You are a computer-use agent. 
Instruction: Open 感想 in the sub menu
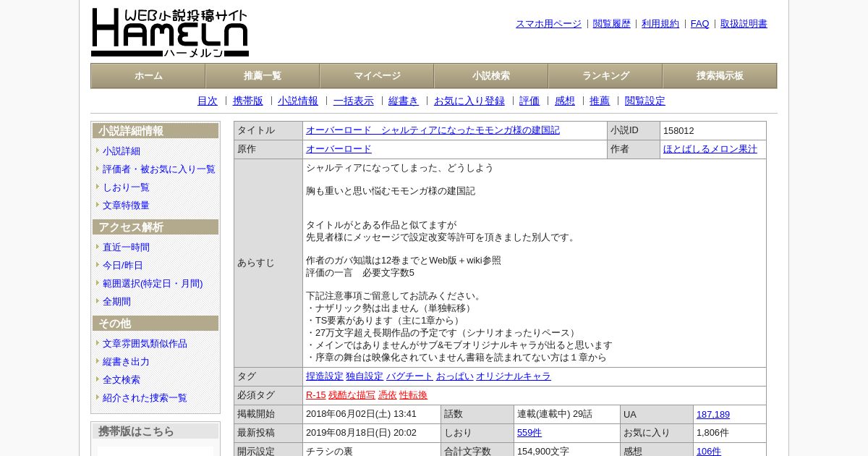point(565,101)
